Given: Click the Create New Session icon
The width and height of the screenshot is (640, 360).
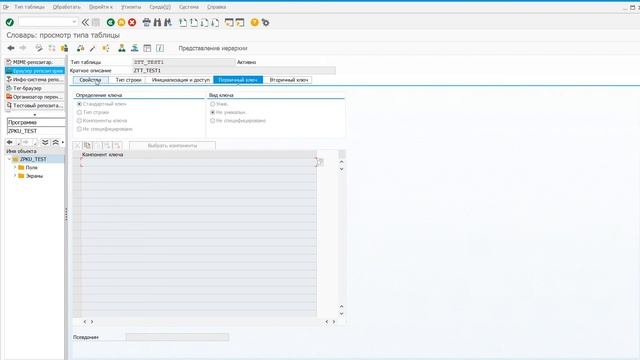Looking at the screenshot, I should tap(229, 22).
